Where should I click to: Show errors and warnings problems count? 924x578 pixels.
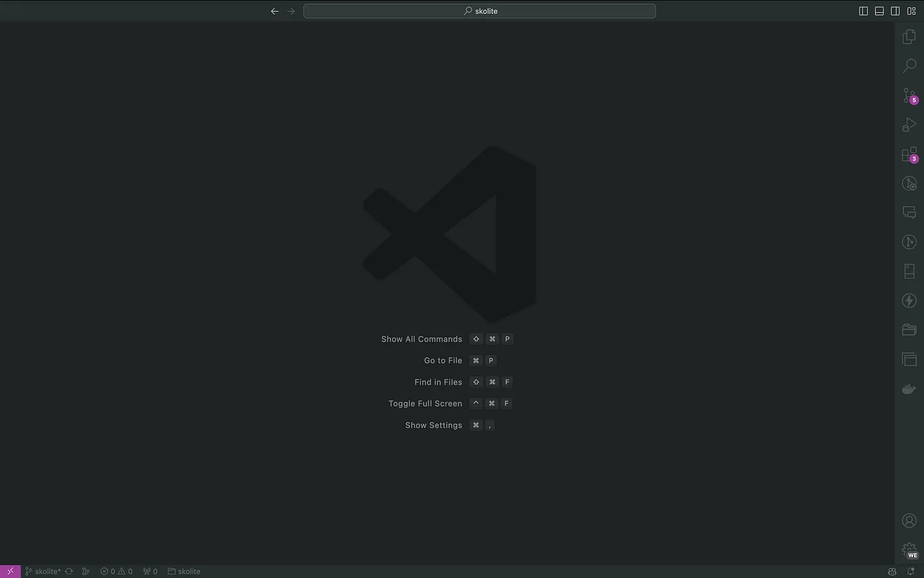(x=116, y=571)
